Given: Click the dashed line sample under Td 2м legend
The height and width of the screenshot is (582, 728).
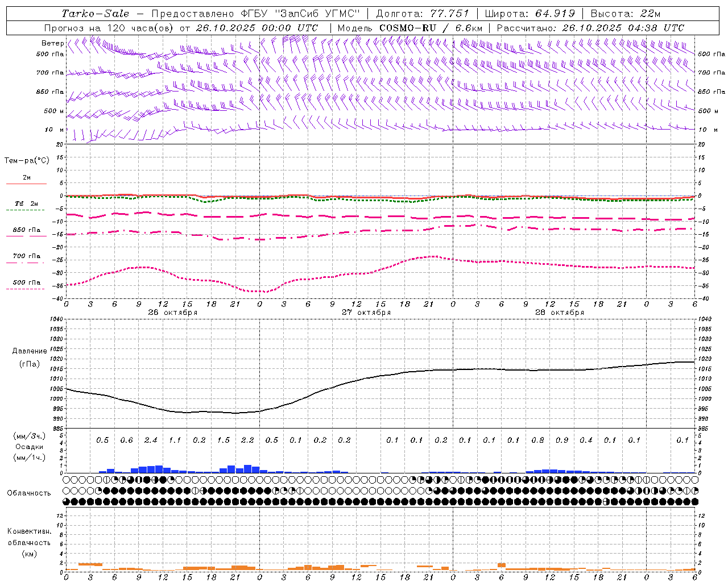Looking at the screenshot, I should pyautogui.click(x=26, y=210).
